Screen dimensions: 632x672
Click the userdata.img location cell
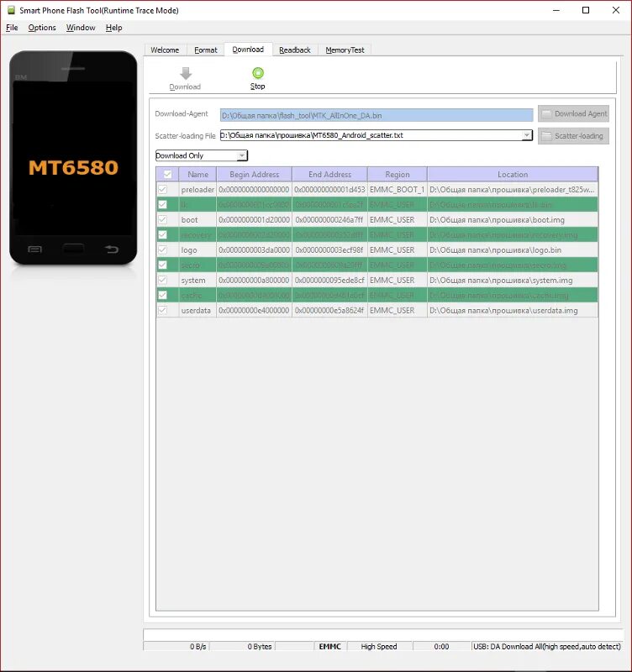[x=513, y=310]
